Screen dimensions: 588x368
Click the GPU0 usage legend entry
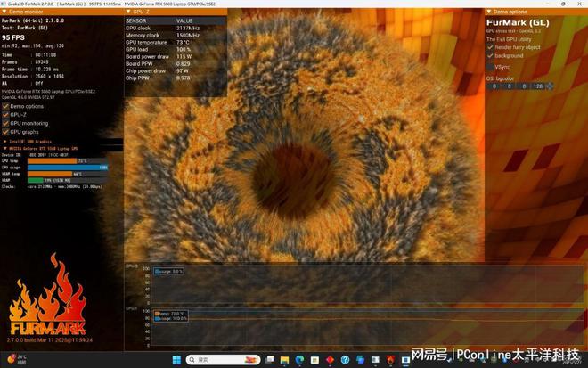point(168,271)
